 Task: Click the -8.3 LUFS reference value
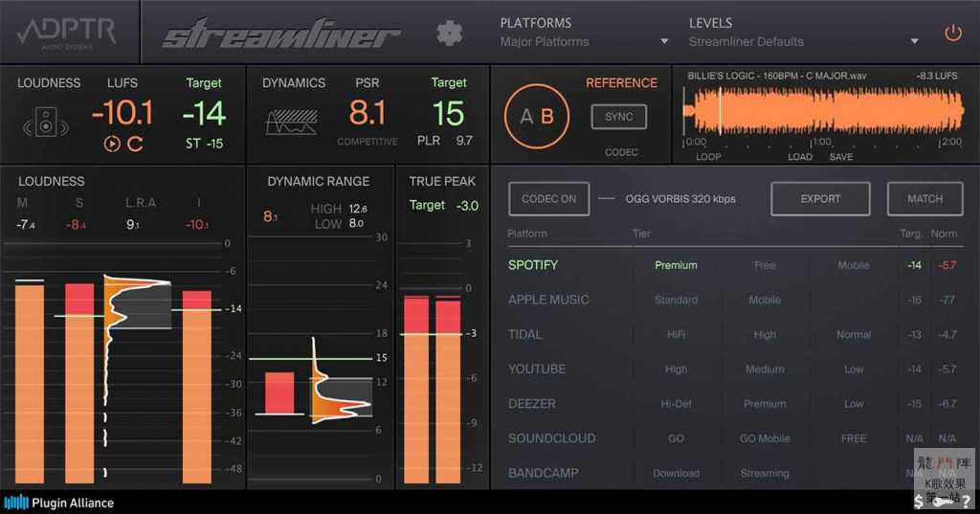coord(937,76)
